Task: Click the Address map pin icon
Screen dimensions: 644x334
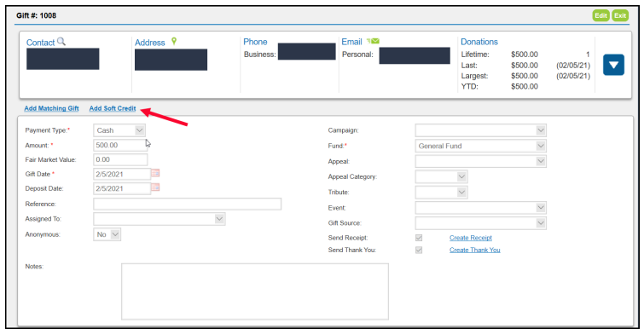Action: [174, 41]
